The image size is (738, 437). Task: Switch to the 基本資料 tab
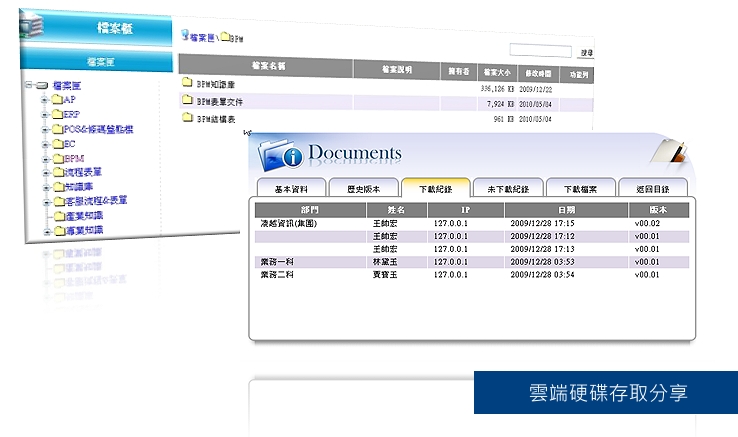tap(291, 188)
